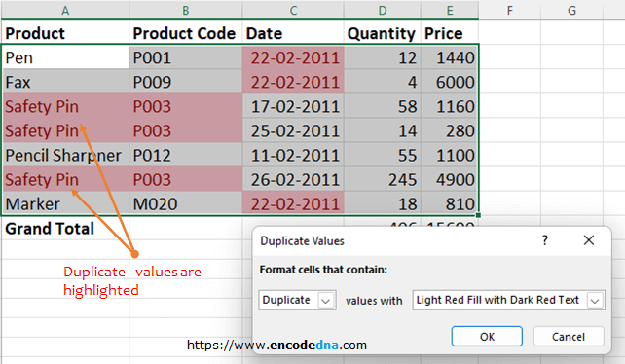Select column A header
The width and height of the screenshot is (625, 364).
65,10
